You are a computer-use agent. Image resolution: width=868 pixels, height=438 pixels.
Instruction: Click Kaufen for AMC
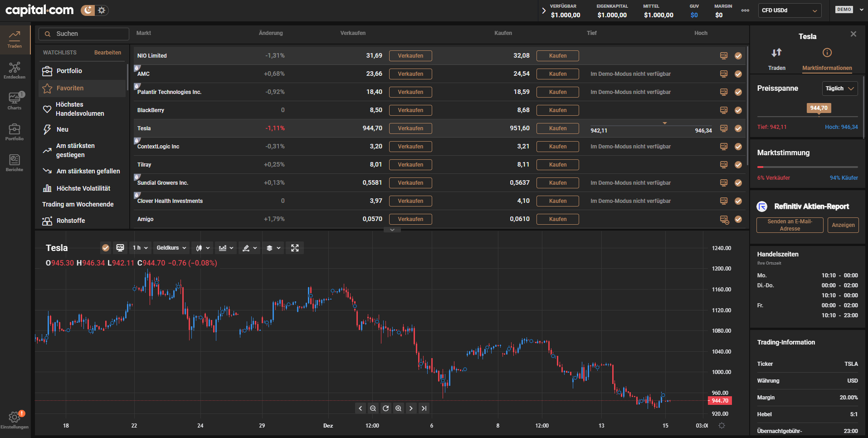[558, 74]
